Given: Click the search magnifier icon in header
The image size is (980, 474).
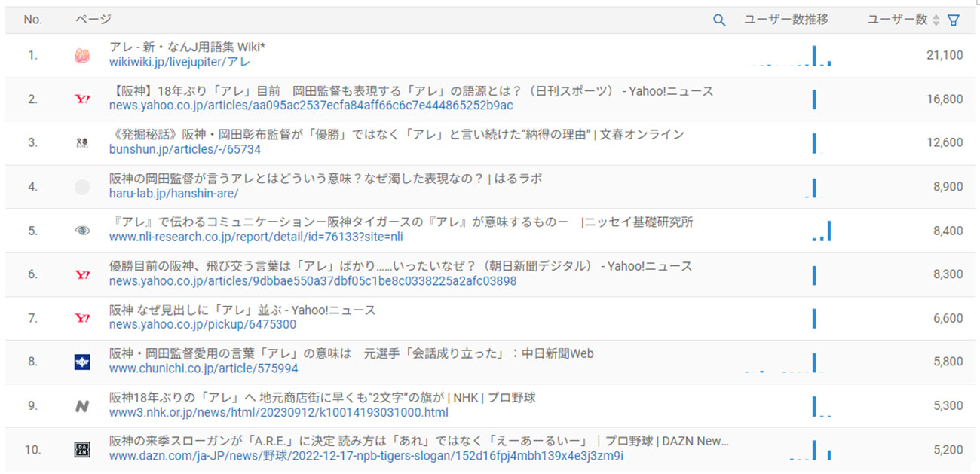Looking at the screenshot, I should (719, 20).
